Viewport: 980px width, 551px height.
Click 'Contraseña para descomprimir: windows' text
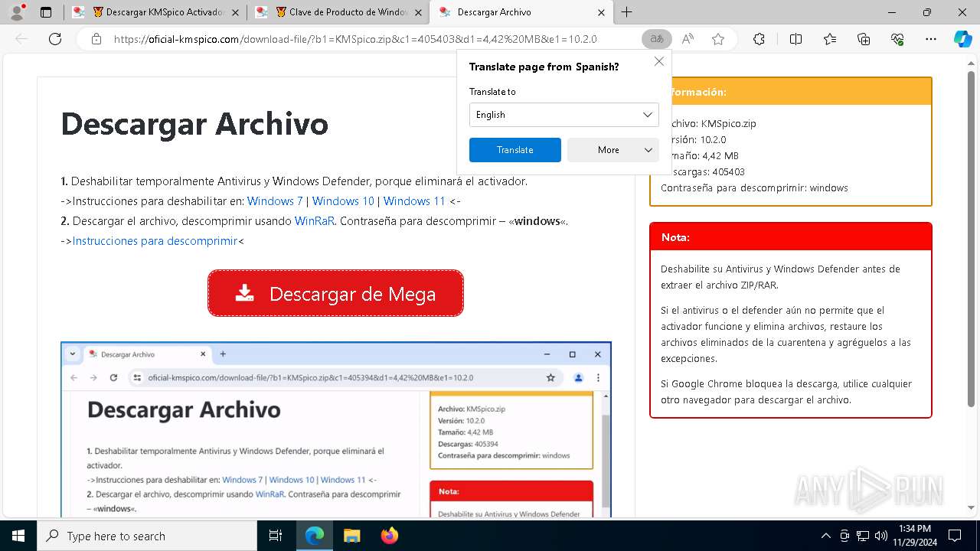coord(754,187)
